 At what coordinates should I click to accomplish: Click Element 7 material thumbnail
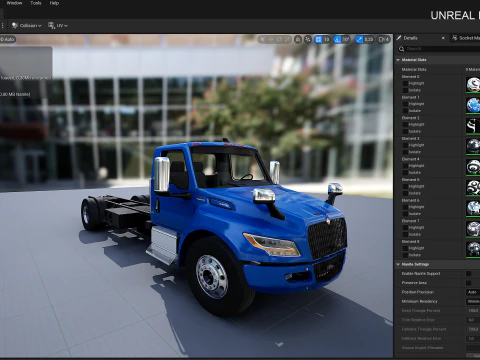click(x=473, y=229)
